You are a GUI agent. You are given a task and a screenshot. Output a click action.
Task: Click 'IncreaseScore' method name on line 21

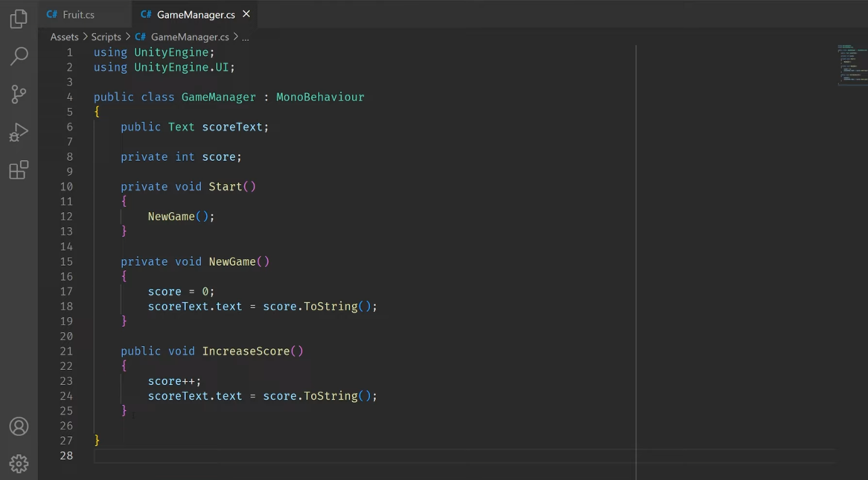pyautogui.click(x=246, y=351)
